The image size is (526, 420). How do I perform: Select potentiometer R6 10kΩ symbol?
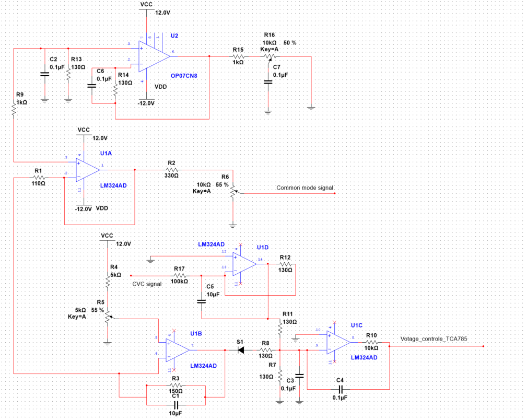coord(233,191)
